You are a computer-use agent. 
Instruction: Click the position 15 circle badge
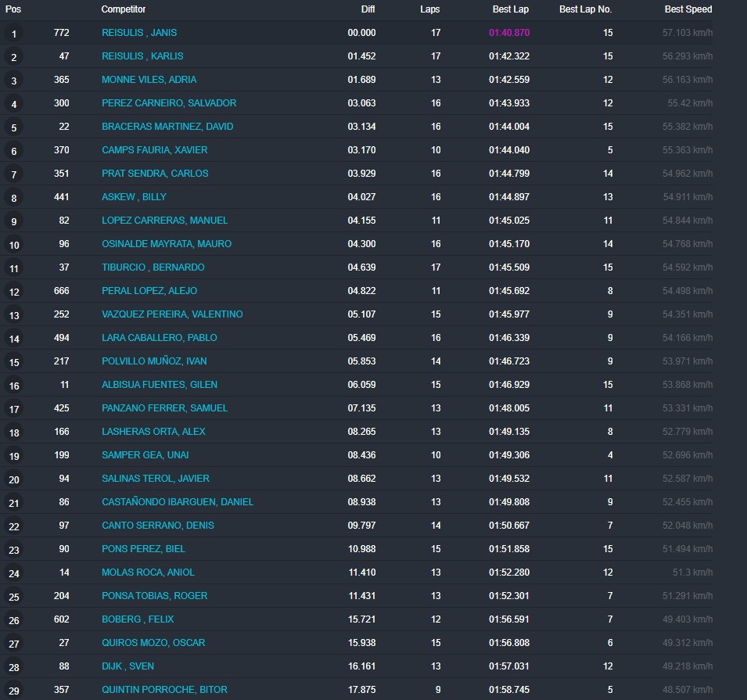coord(13,362)
